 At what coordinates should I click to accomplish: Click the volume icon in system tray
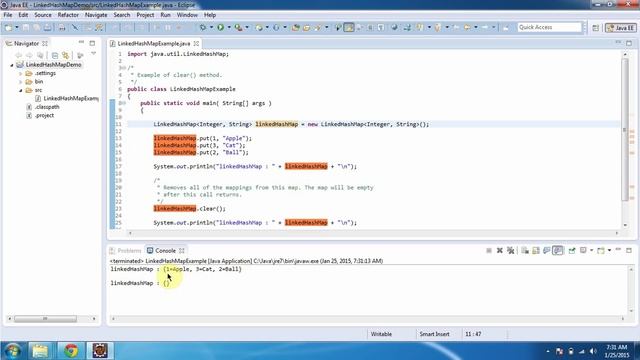click(x=593, y=351)
